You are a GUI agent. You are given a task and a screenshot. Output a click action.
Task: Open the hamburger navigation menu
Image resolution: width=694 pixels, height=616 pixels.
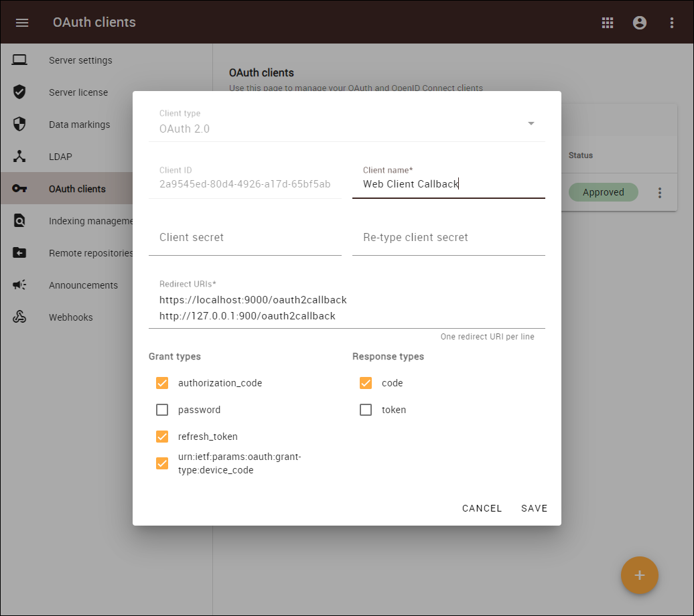pyautogui.click(x=22, y=23)
